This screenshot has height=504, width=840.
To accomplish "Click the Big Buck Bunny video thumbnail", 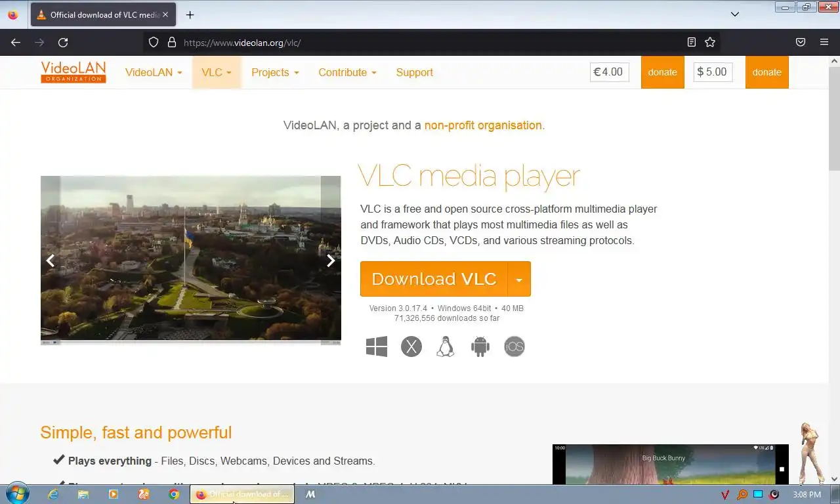I will 670,465.
